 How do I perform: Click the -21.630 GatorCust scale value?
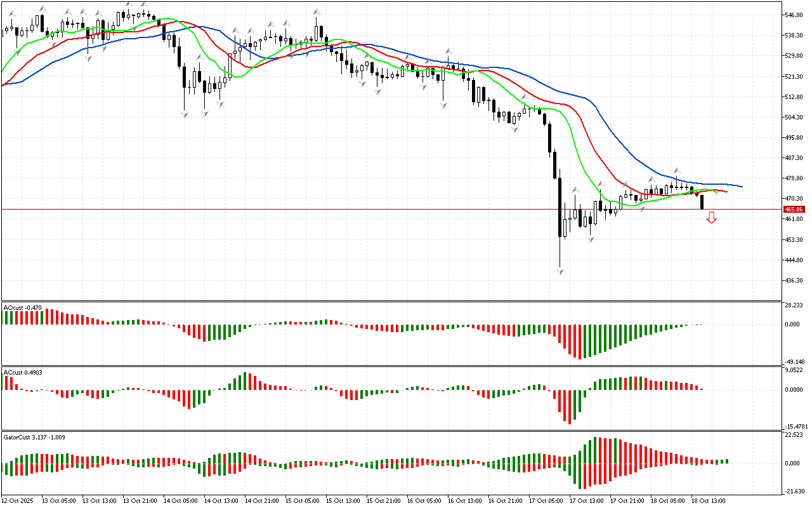pos(796,491)
